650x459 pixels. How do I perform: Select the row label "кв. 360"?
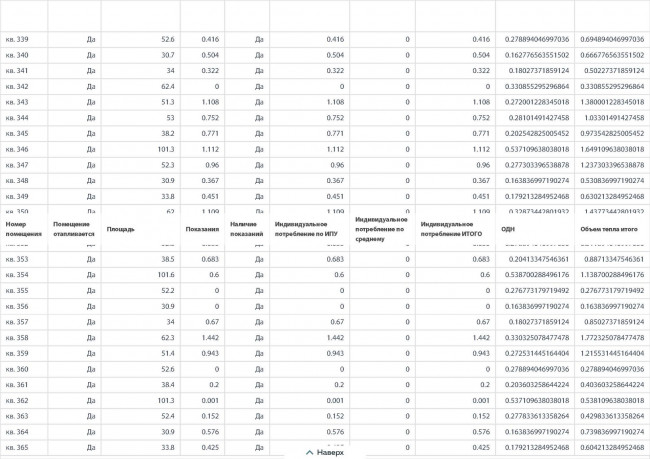(x=17, y=369)
